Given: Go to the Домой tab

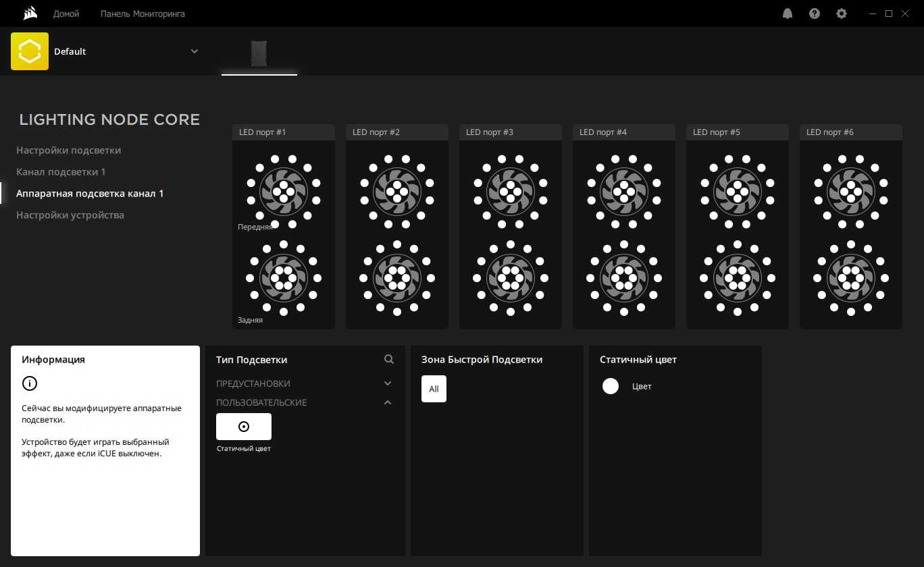Looking at the screenshot, I should point(66,13).
